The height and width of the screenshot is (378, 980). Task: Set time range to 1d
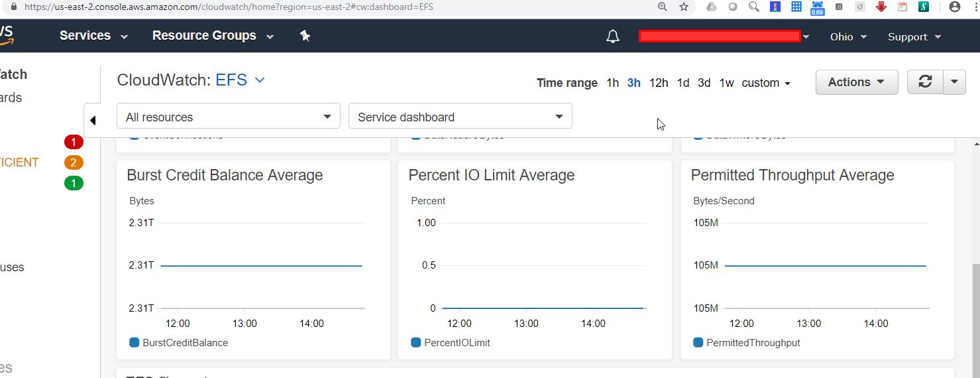683,83
